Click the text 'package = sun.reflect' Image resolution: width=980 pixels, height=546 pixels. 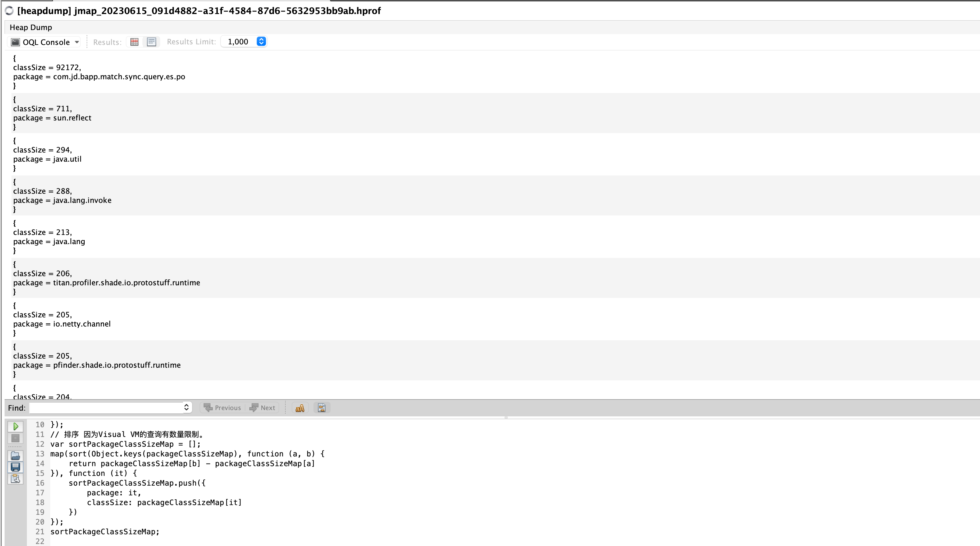52,118
